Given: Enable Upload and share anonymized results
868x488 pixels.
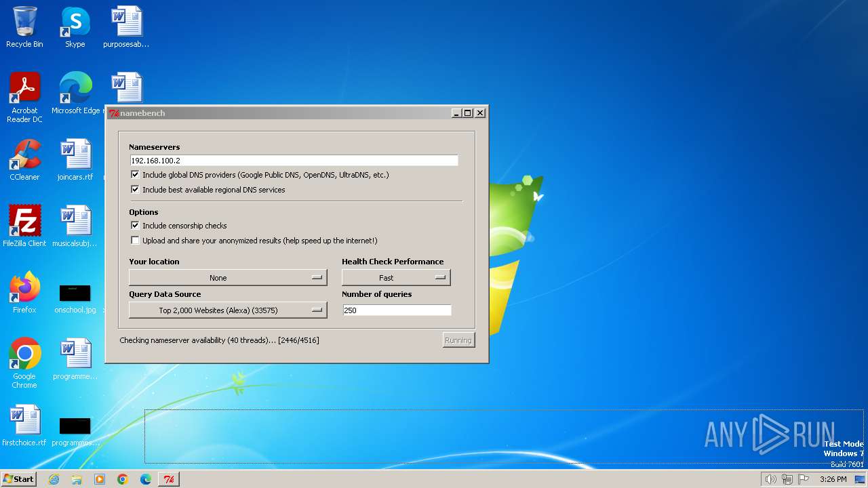Looking at the screenshot, I should (x=135, y=241).
